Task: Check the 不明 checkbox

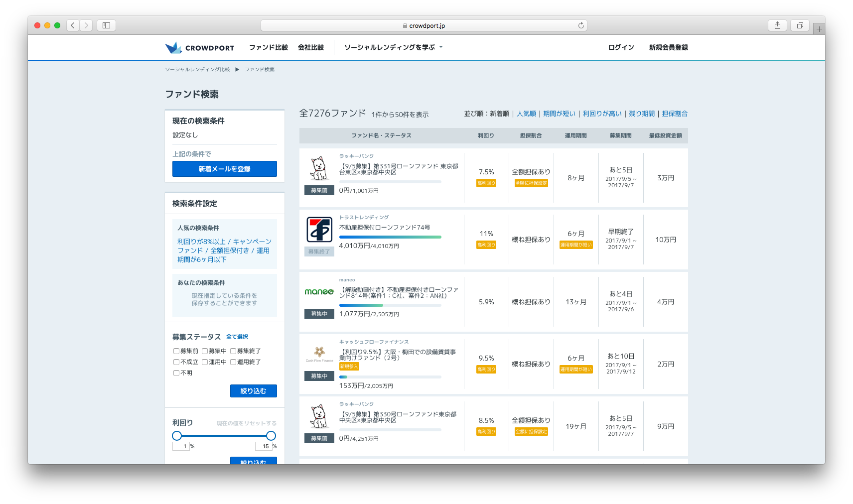Action: tap(176, 373)
